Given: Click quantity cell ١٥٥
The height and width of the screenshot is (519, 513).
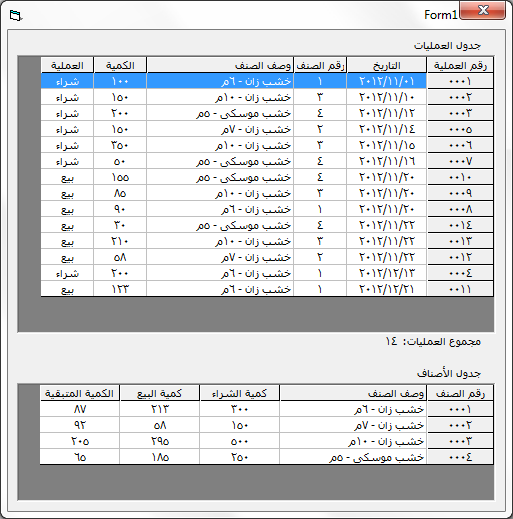Looking at the screenshot, I should tap(120, 177).
